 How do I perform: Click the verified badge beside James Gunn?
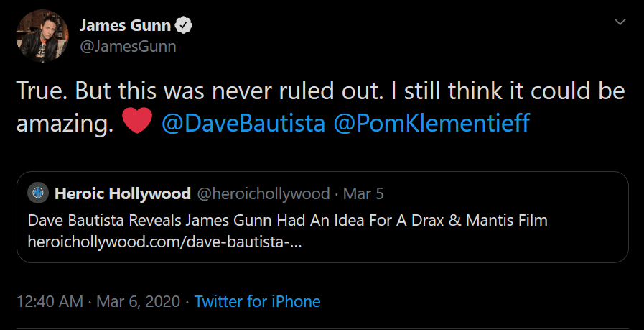(x=185, y=27)
